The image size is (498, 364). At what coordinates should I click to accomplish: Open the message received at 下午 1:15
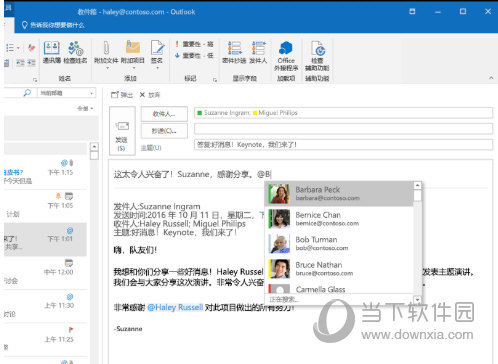click(x=45, y=173)
